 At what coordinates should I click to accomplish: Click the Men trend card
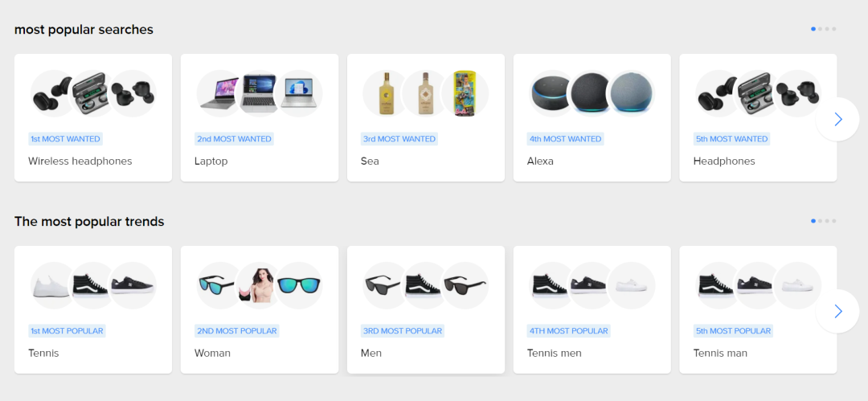(426, 309)
